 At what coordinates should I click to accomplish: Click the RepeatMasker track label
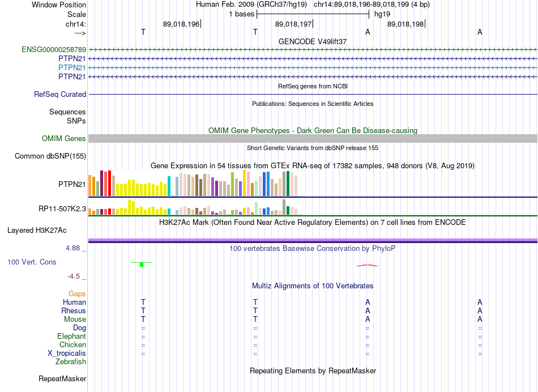point(62,378)
